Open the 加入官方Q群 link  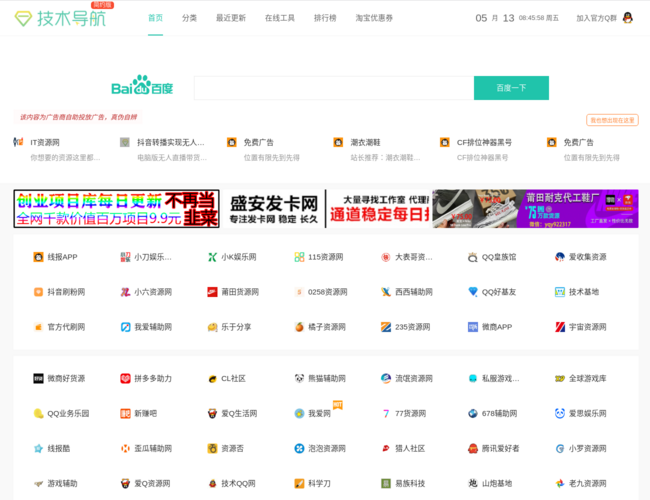click(597, 18)
